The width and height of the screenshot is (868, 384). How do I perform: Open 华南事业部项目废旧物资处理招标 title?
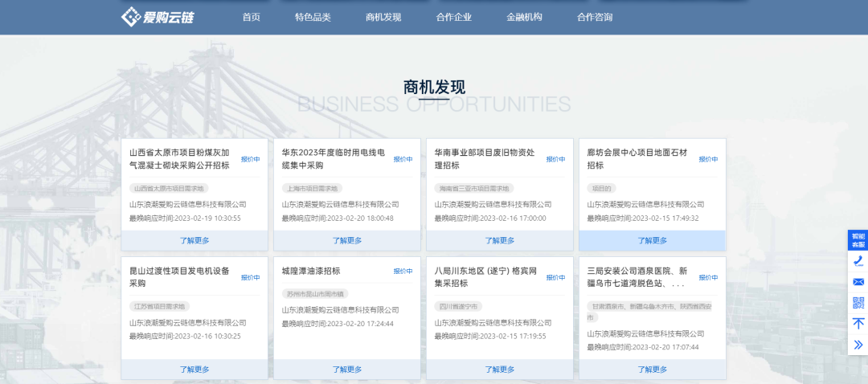click(x=485, y=158)
